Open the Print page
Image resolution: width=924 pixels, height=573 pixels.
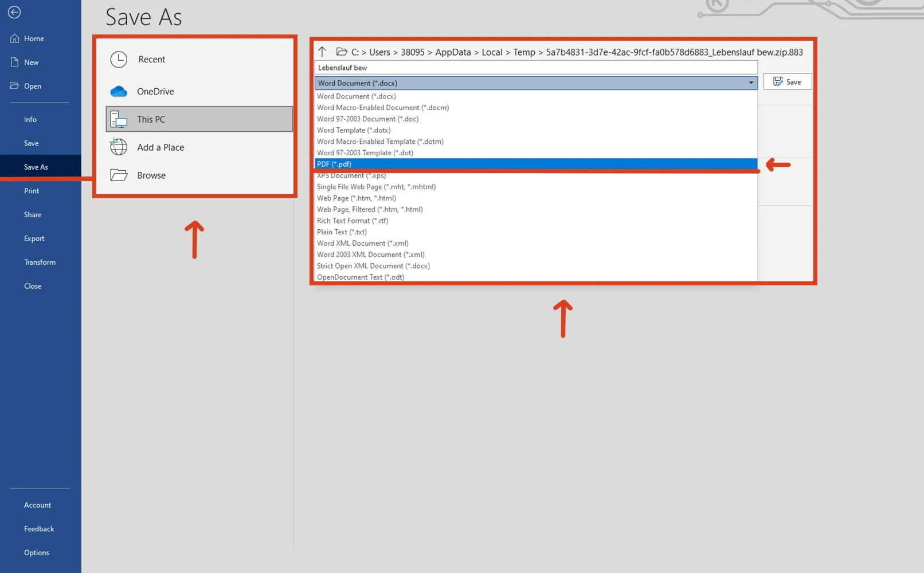click(x=32, y=191)
